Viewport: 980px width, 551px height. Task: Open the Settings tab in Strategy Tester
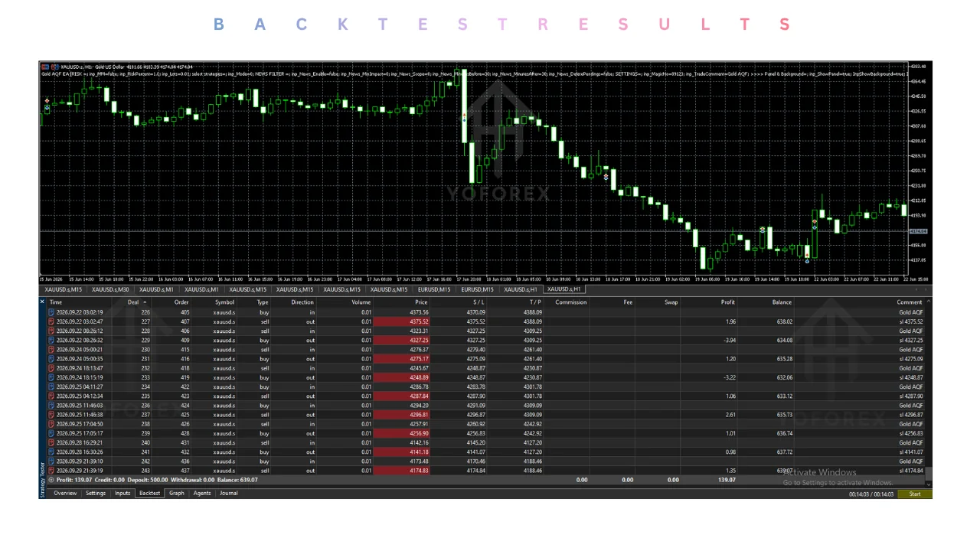[96, 494]
